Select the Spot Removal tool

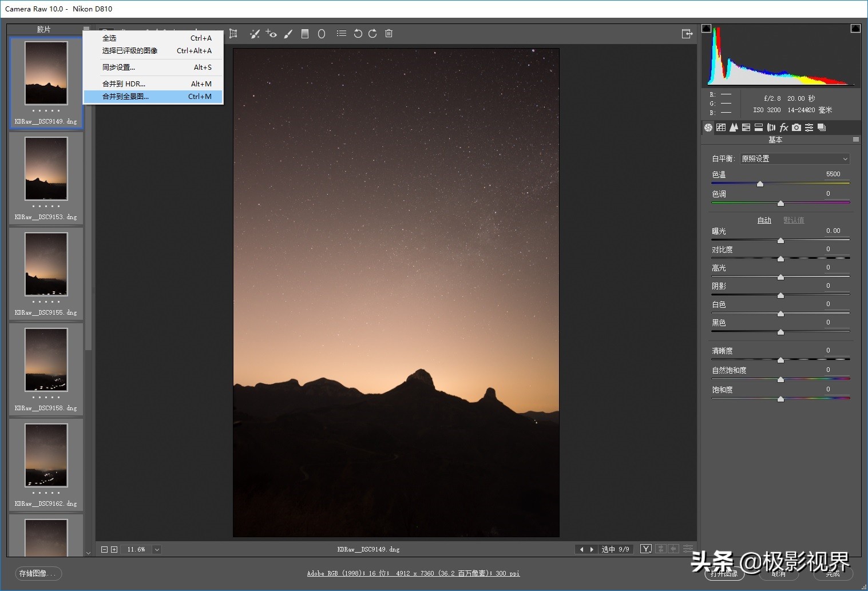click(255, 34)
